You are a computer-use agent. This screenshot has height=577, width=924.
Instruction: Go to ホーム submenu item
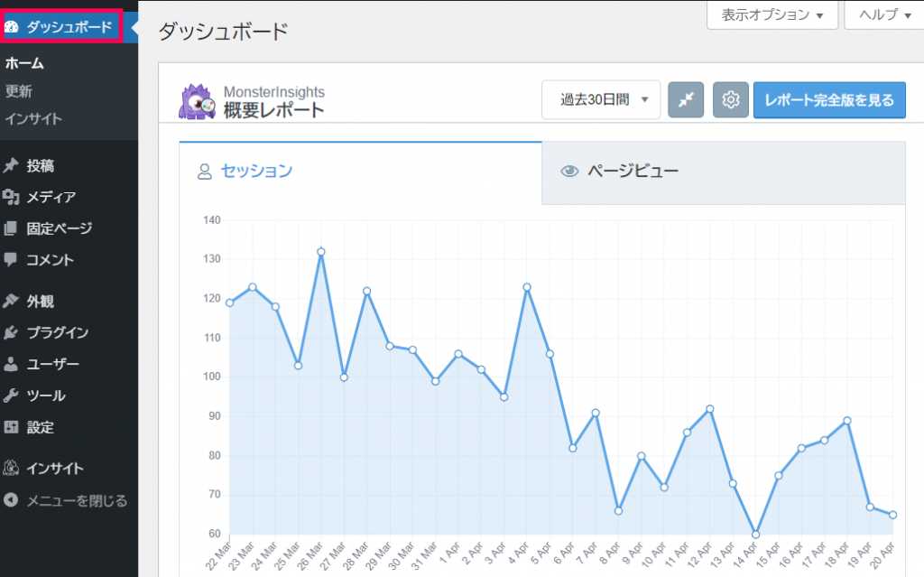point(24,63)
